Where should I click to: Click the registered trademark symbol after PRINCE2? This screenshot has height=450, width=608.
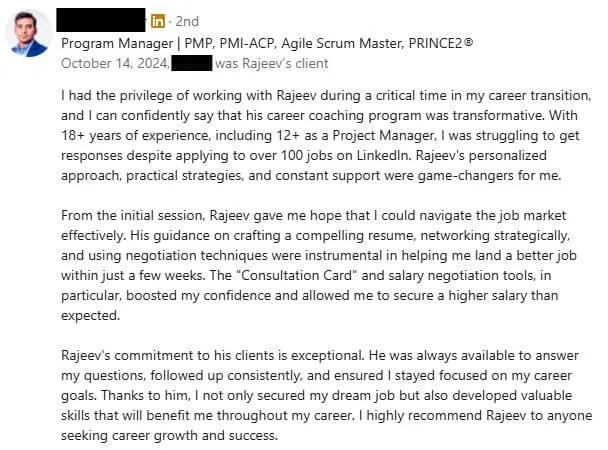[468, 41]
